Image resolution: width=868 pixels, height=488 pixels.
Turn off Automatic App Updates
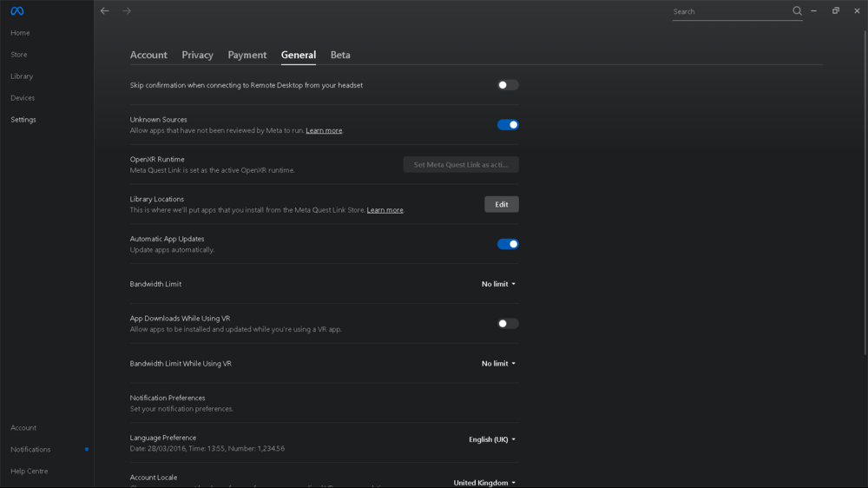[508, 244]
